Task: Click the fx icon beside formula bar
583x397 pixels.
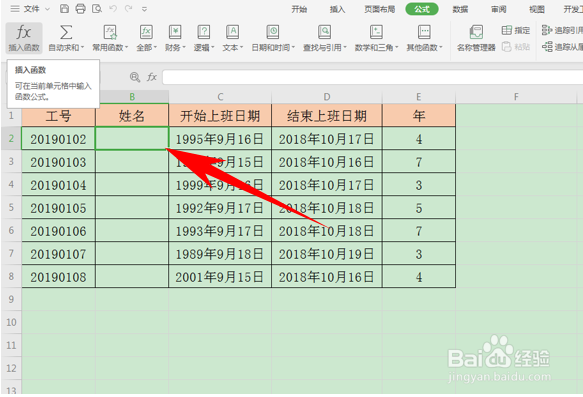Action: click(x=152, y=77)
